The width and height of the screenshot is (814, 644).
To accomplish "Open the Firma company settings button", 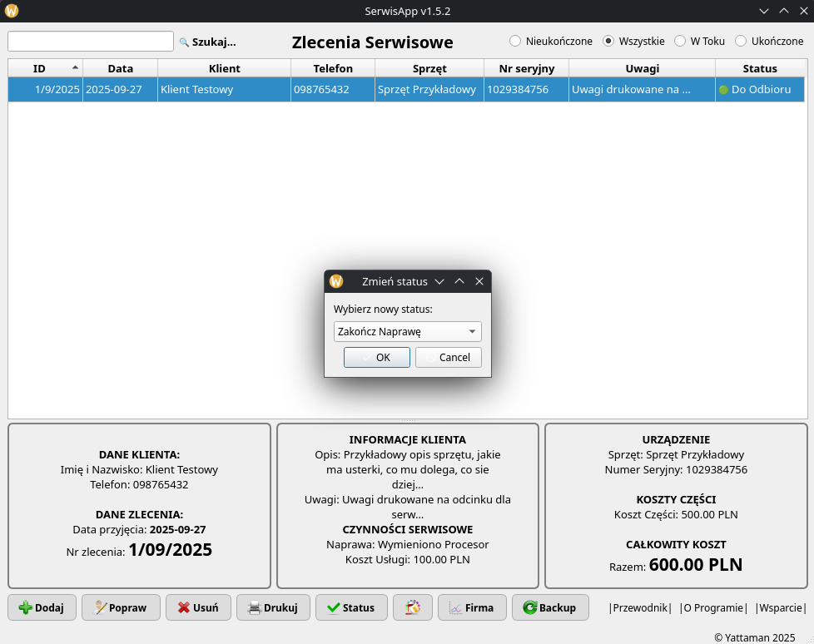I will click(472, 607).
